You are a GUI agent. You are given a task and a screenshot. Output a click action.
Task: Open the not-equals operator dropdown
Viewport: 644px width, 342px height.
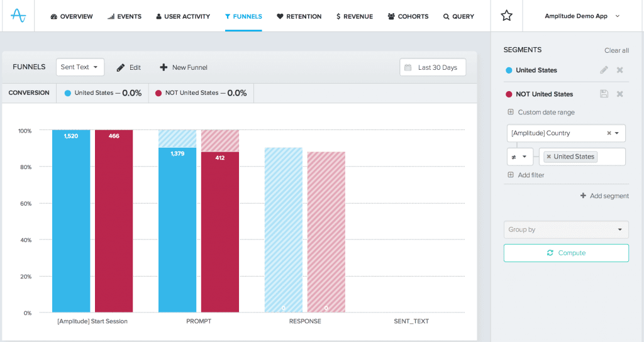519,157
